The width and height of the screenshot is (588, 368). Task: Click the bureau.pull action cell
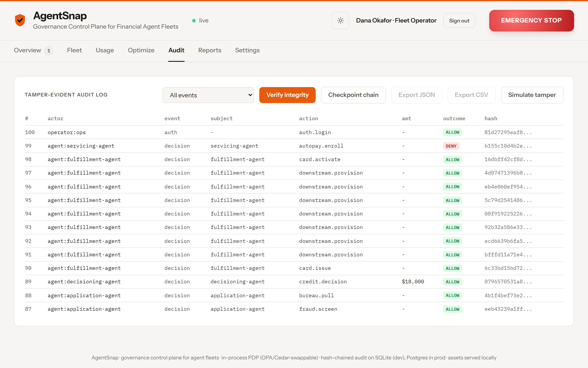pyautogui.click(x=316, y=295)
